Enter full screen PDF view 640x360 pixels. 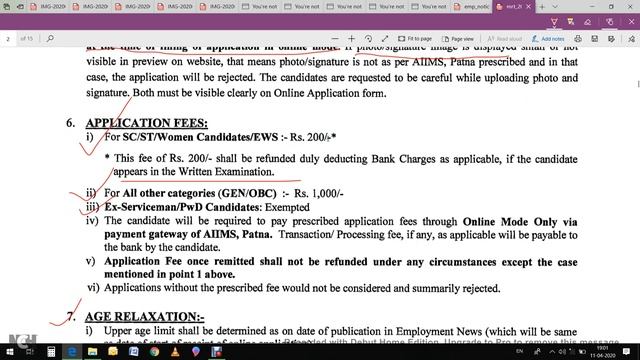[x=385, y=39]
